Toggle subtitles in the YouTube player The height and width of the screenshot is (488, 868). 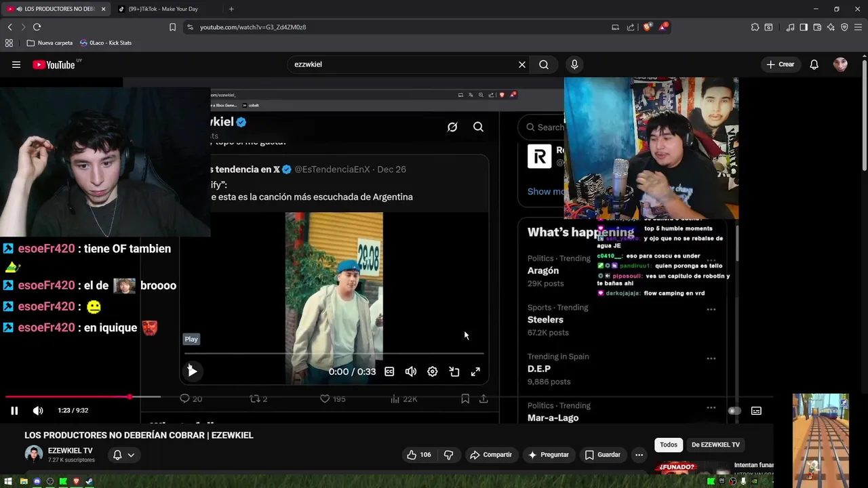click(x=756, y=411)
